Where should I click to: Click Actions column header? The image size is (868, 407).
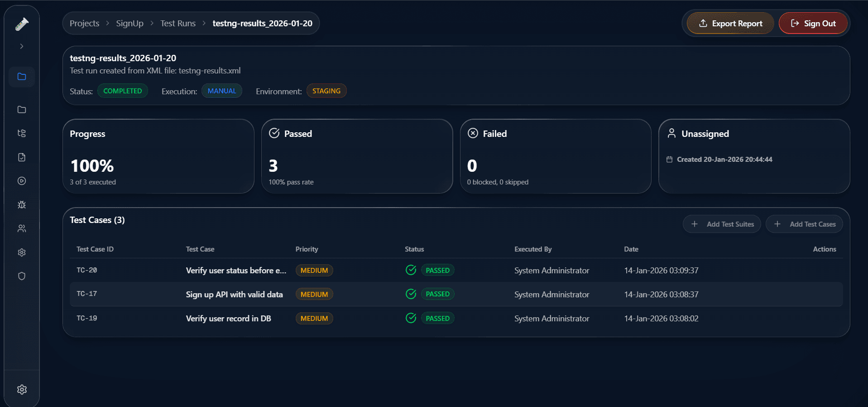(x=825, y=249)
